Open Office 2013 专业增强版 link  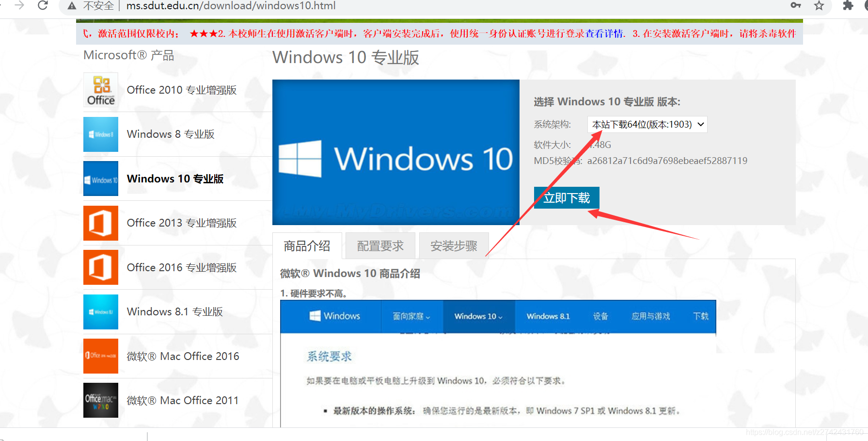tap(182, 223)
